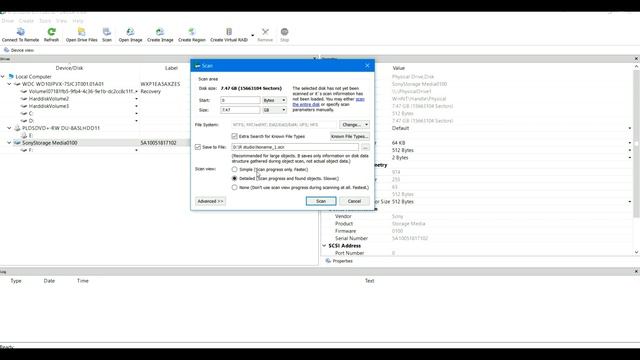Image resolution: width=640 pixels, height=360 pixels.
Task: Switch to the Properties tab
Action: [x=339, y=261]
